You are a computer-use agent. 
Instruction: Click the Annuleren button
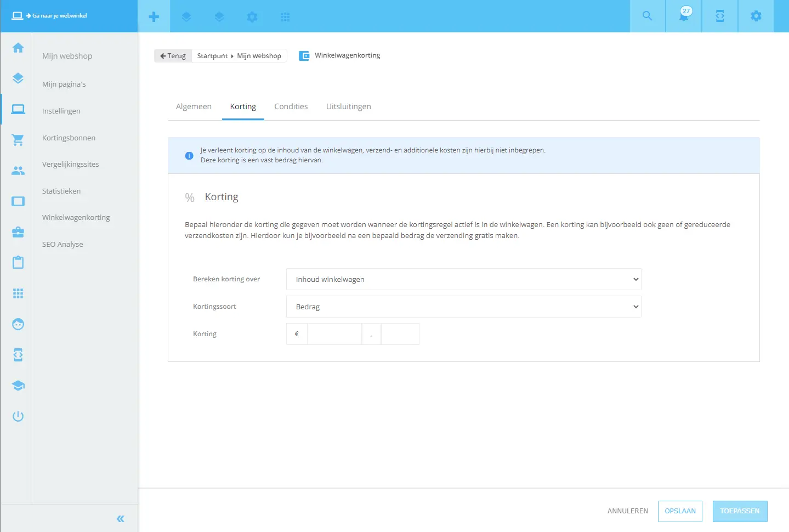[x=628, y=511]
